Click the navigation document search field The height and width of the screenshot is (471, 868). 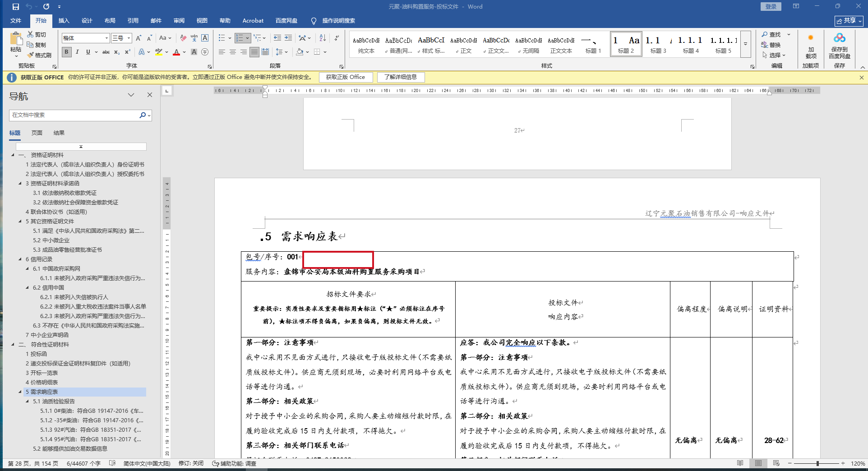74,115
